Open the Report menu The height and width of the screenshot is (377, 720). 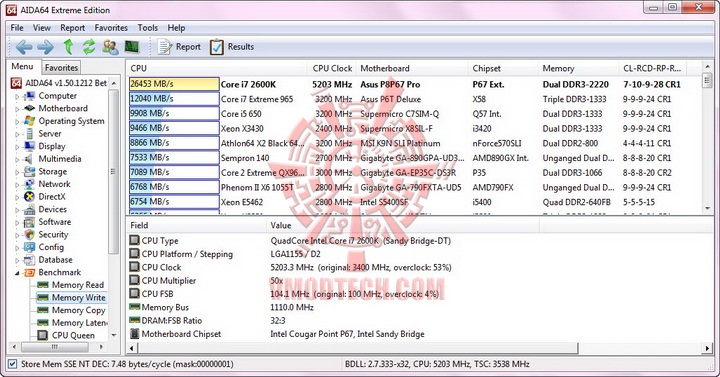pyautogui.click(x=73, y=28)
